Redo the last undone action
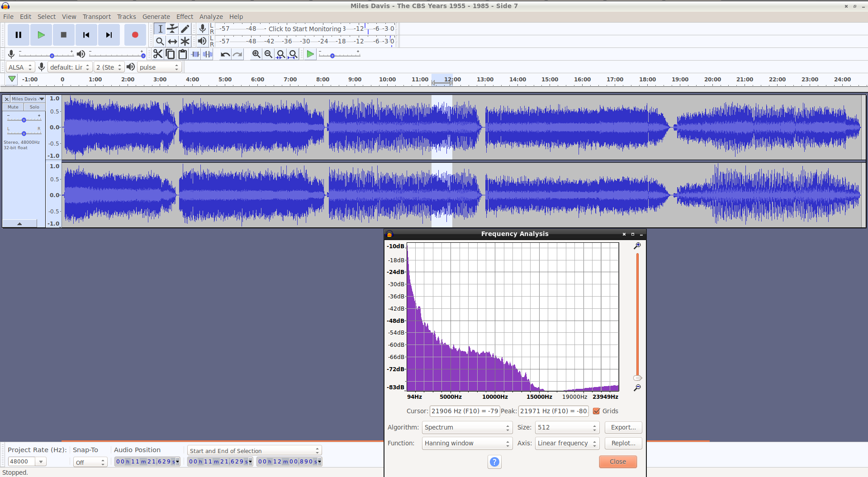 pos(237,54)
